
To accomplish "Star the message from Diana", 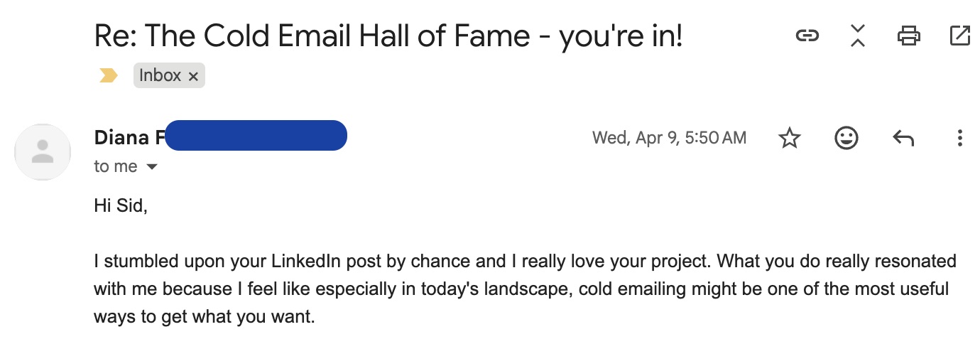I will (790, 138).
